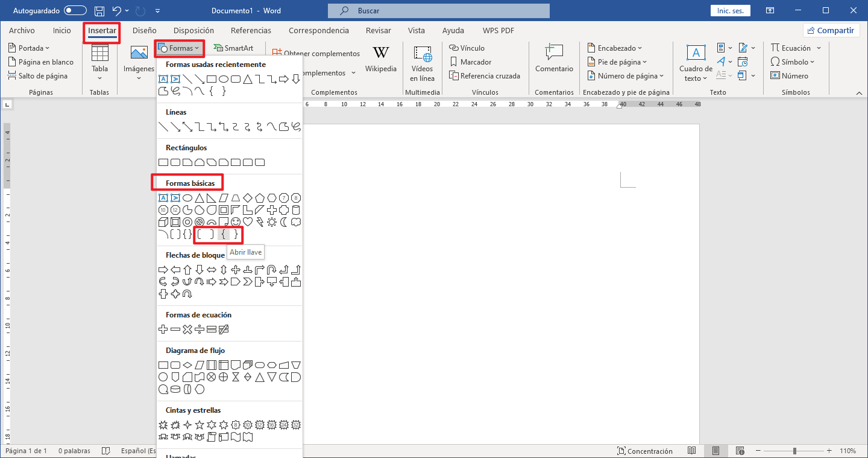Select the close brace shape in the red box

(236, 234)
